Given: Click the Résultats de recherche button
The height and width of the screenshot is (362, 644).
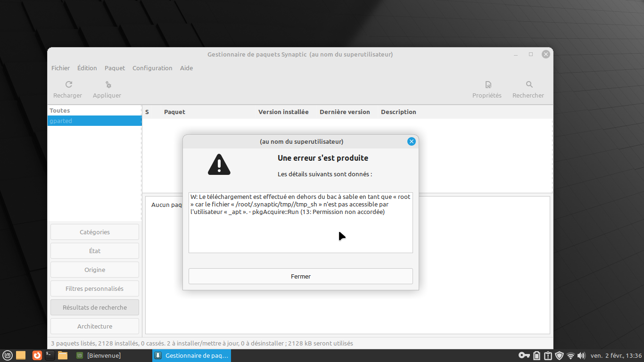Looking at the screenshot, I should (95, 307).
